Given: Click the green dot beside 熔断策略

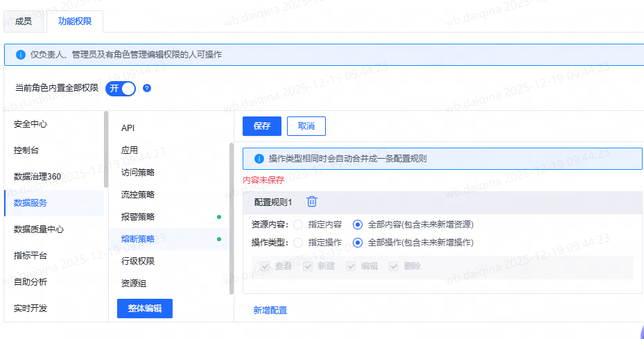Looking at the screenshot, I should (x=219, y=239).
